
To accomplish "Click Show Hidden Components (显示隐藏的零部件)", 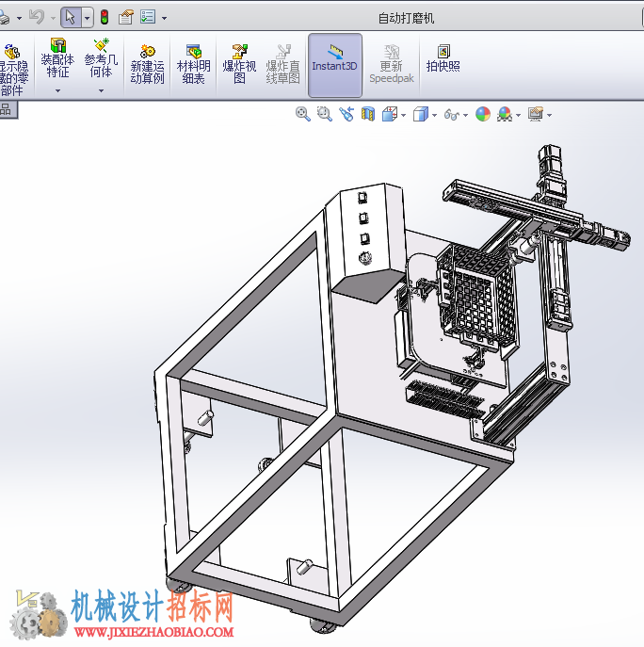I will [x=13, y=70].
